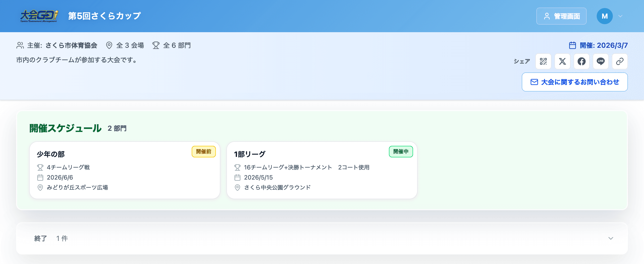The height and width of the screenshot is (264, 644).
Task: Click the 大会GO! logo
Action: 39,16
